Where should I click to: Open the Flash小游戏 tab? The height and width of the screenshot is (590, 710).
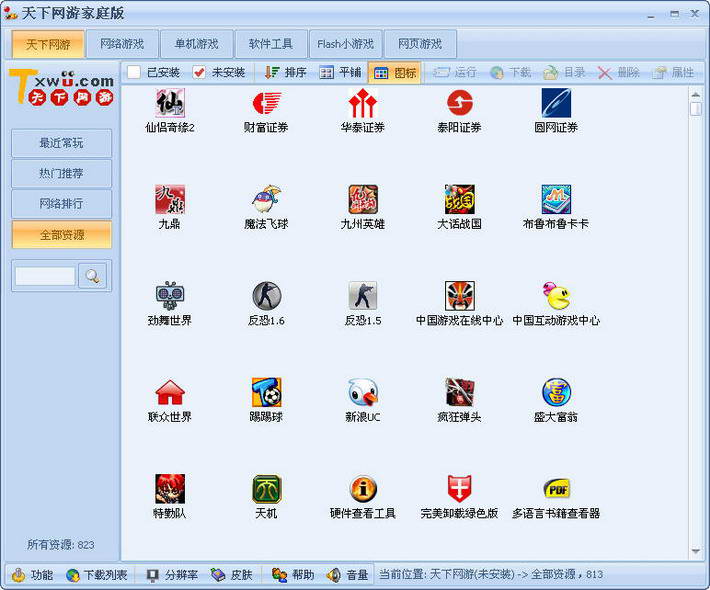pyautogui.click(x=345, y=44)
